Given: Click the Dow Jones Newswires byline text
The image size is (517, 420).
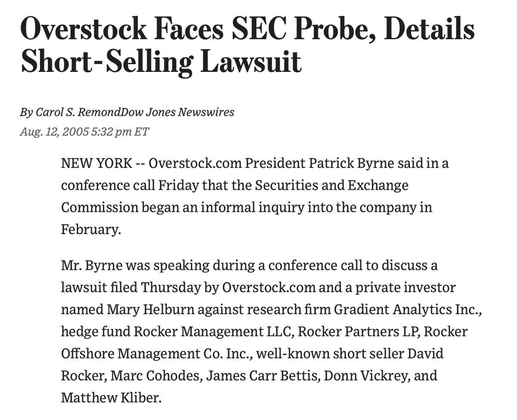Looking at the screenshot, I should point(178,112).
